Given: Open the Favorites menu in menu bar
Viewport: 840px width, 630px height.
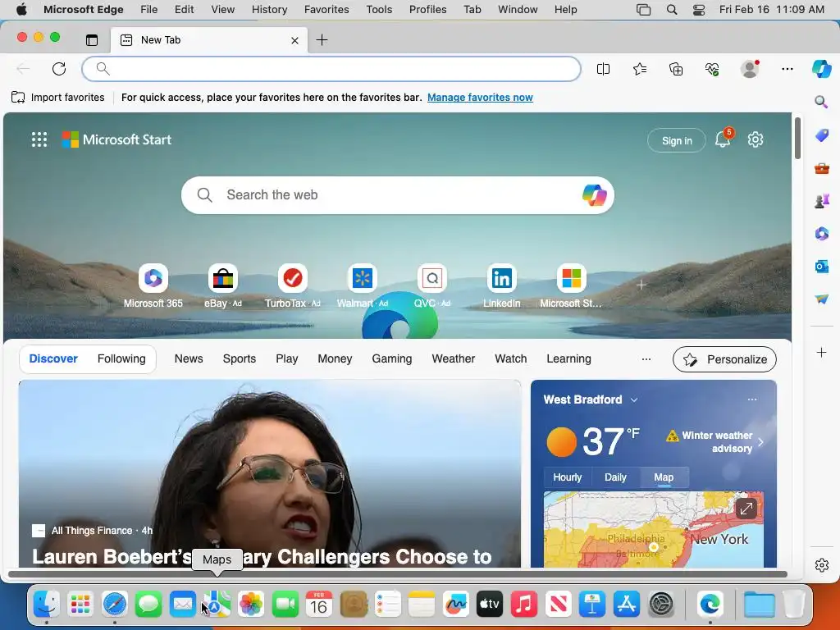Looking at the screenshot, I should 326,10.
